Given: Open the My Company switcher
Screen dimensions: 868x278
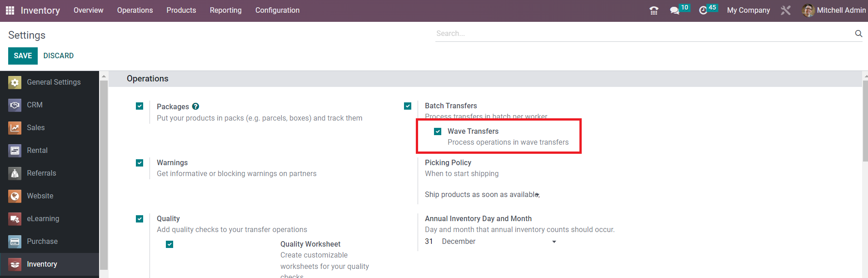Looking at the screenshot, I should pos(748,10).
